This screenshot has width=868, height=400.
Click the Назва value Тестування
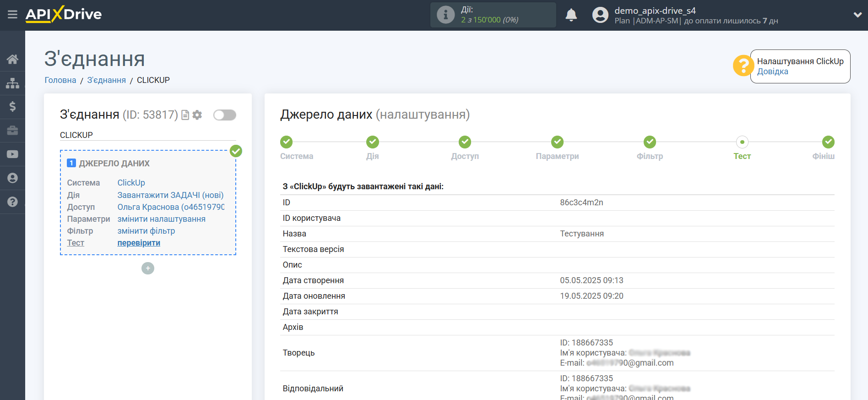pos(582,234)
